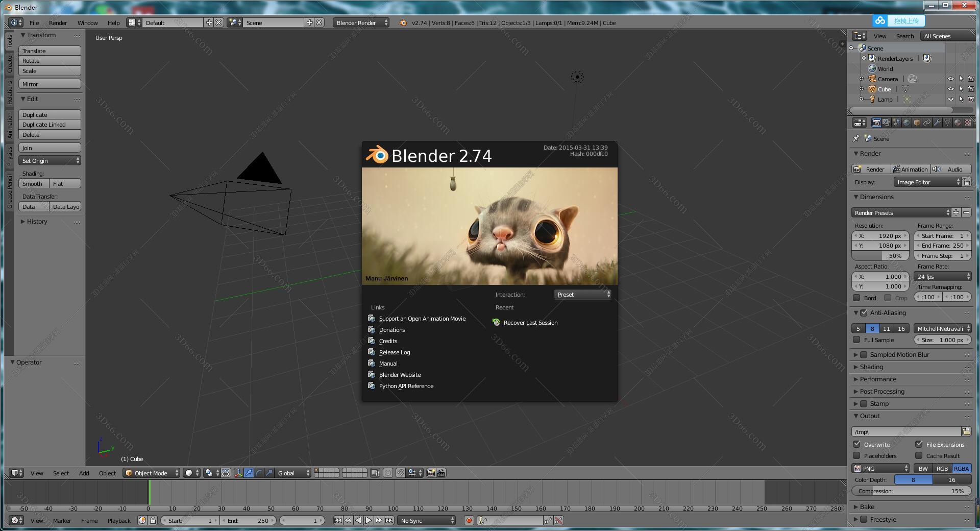Open the Object Mode dropdown
The height and width of the screenshot is (531, 980).
point(151,473)
